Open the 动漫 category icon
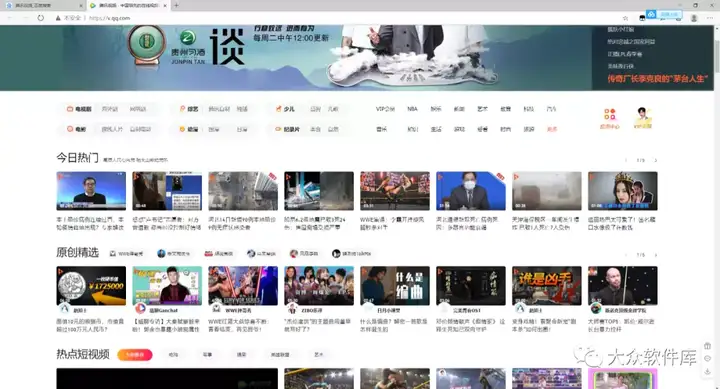 coord(182,129)
